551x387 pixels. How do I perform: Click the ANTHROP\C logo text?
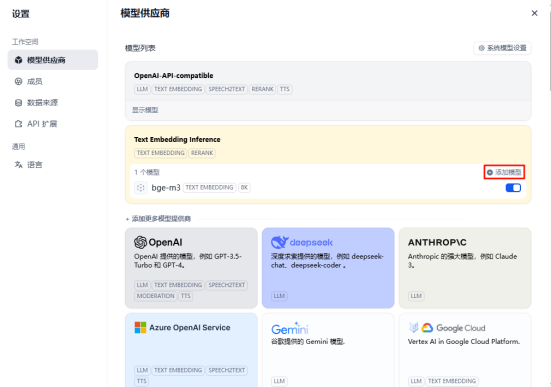[x=437, y=243]
